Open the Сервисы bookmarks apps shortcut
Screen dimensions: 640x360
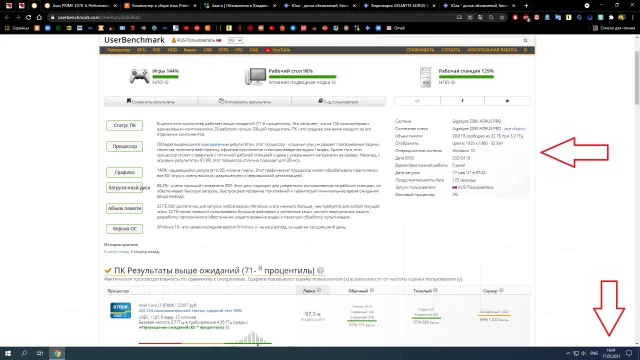click(x=17, y=28)
